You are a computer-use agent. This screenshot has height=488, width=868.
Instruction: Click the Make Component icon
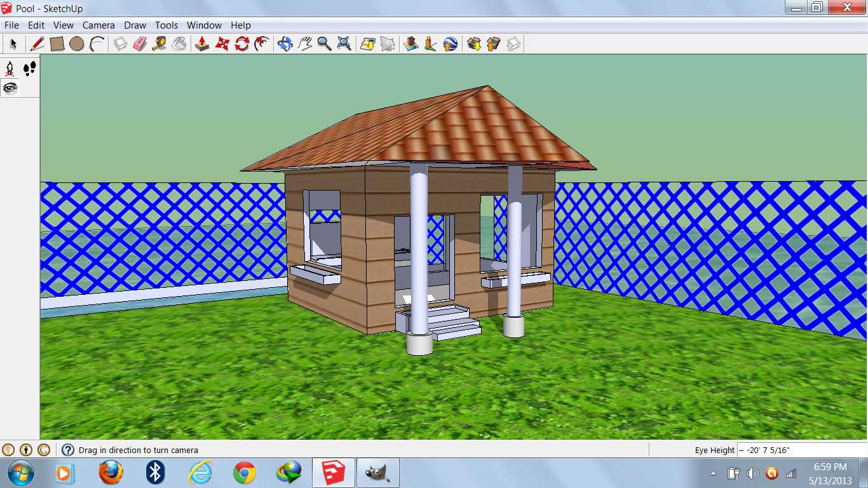pyautogui.click(x=120, y=44)
